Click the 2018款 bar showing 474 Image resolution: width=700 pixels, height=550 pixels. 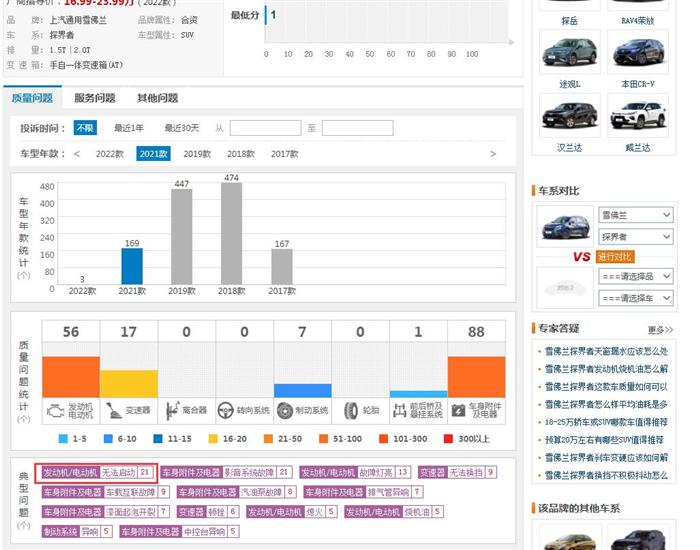[x=231, y=233]
